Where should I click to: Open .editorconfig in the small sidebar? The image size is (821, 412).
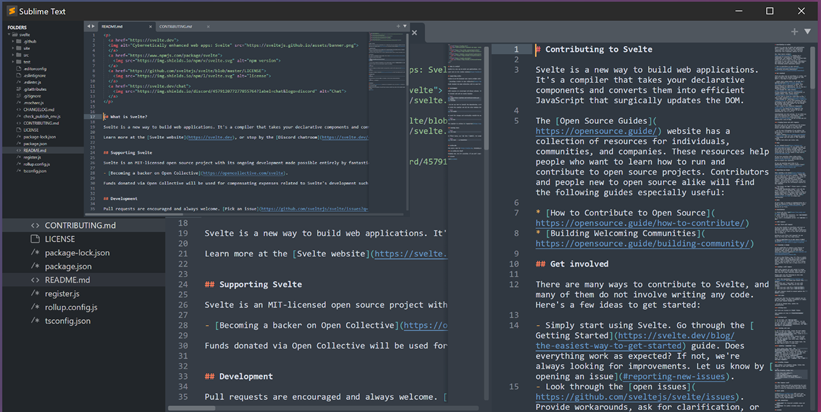pos(35,69)
